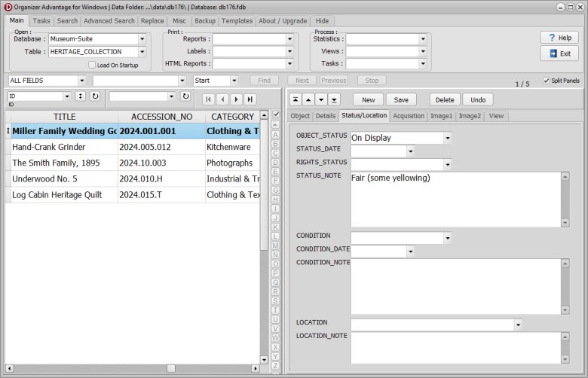The width and height of the screenshot is (588, 378).
Task: Click the next record arrow in grid navigator
Action: coord(236,99)
